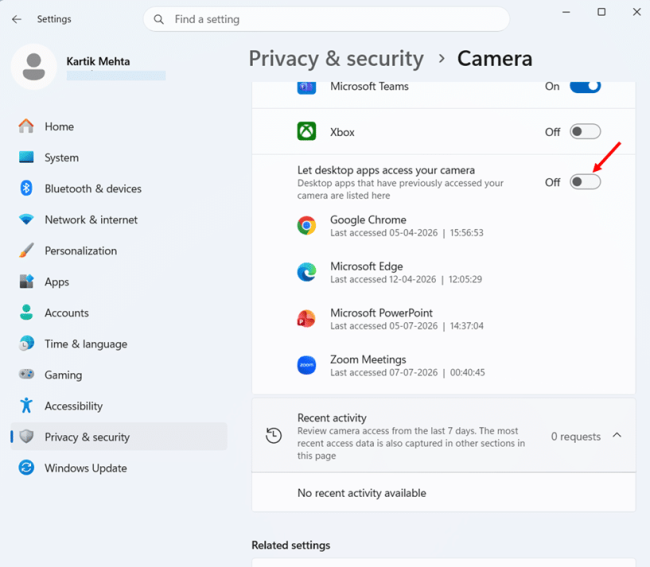The image size is (650, 567).
Task: Click the Accounts person icon
Action: [26, 313]
